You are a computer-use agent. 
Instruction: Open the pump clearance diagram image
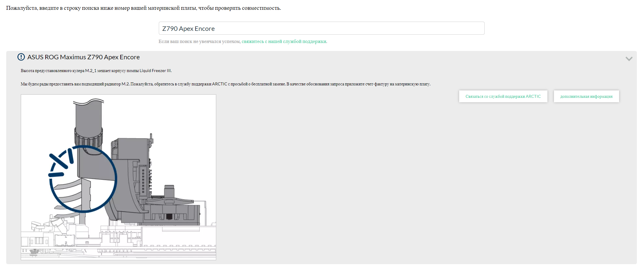pyautogui.click(x=118, y=177)
